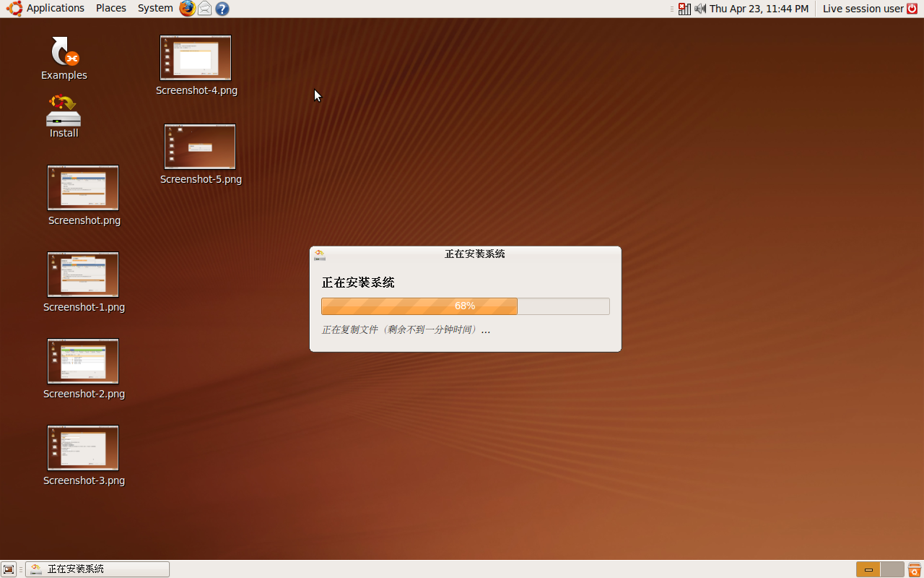Click the network manager tray icon
The image size is (924, 578).
(684, 9)
